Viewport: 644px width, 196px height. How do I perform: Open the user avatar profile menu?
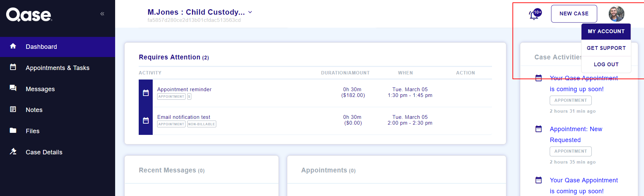point(616,14)
